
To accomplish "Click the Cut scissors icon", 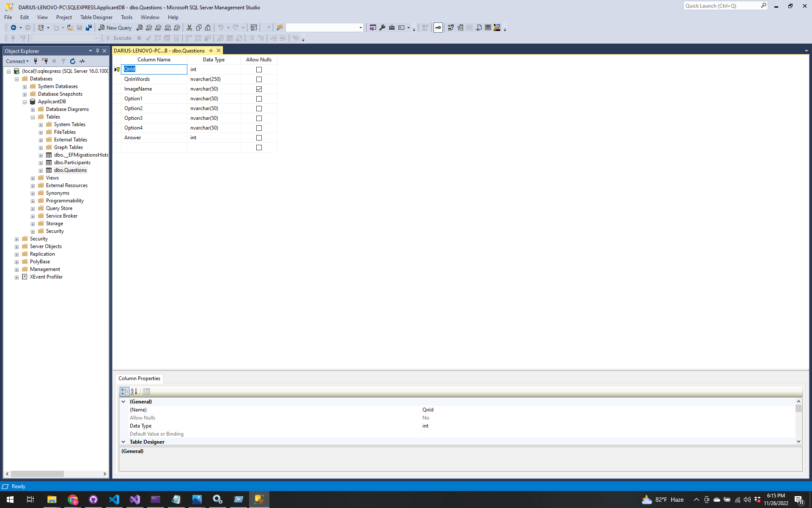I will coord(189,28).
